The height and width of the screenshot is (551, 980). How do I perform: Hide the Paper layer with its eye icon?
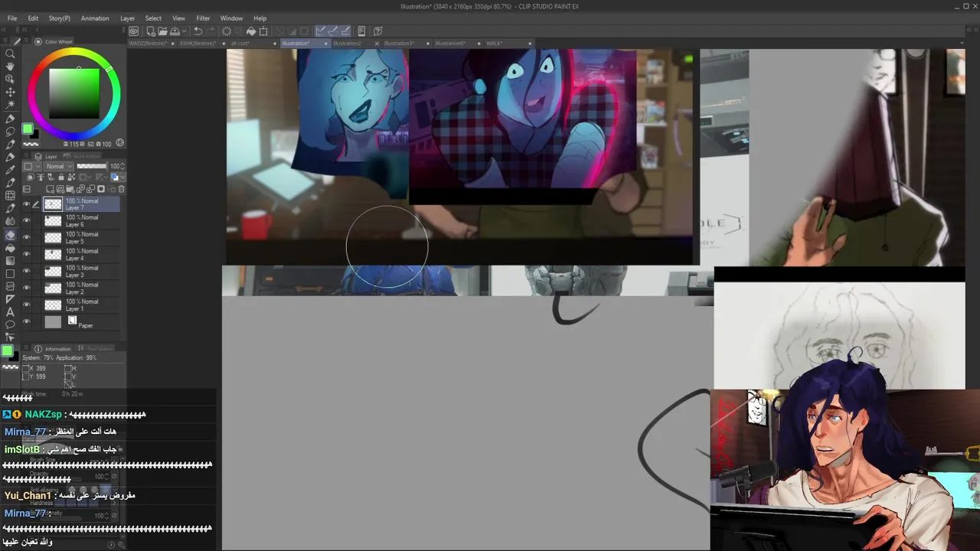coord(26,322)
